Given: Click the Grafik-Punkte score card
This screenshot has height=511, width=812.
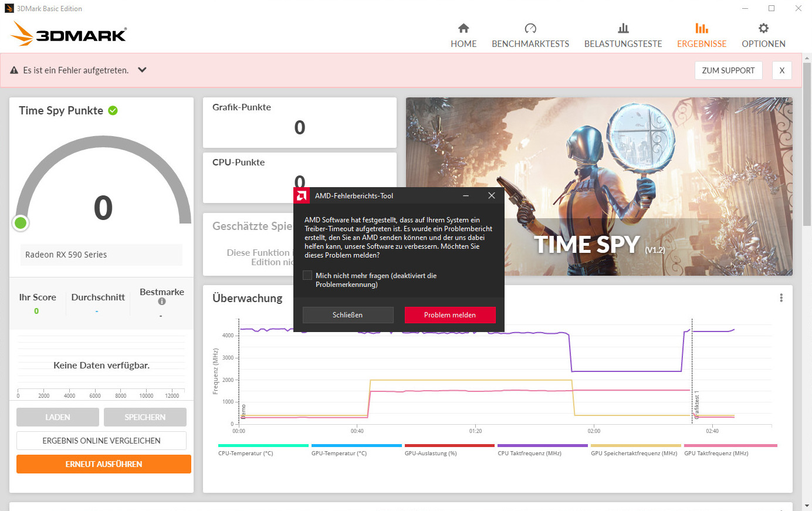Looking at the screenshot, I should (300, 123).
